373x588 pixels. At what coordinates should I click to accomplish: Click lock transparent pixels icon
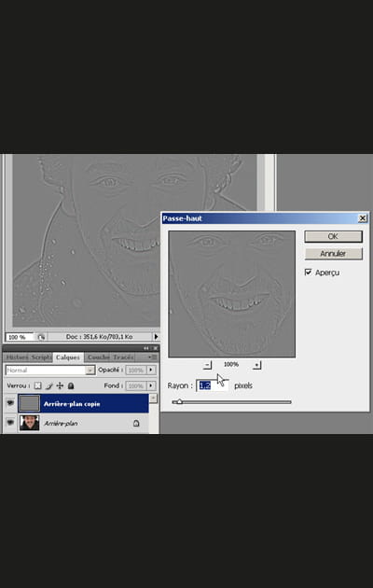pyautogui.click(x=38, y=385)
